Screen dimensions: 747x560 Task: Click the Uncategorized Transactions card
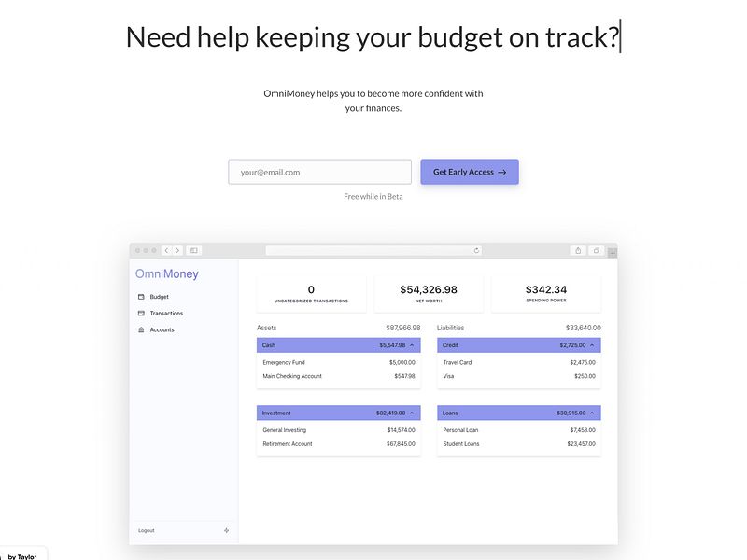point(311,294)
